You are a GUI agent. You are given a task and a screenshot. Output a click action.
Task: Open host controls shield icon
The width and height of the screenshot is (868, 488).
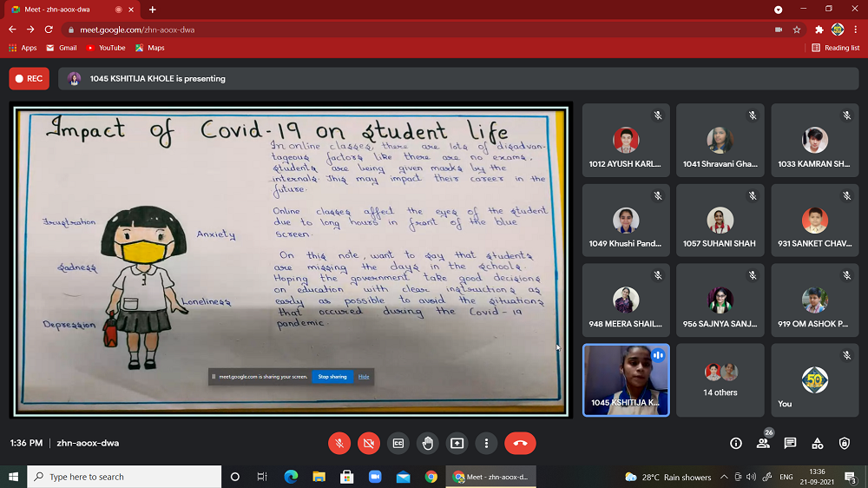point(845,443)
